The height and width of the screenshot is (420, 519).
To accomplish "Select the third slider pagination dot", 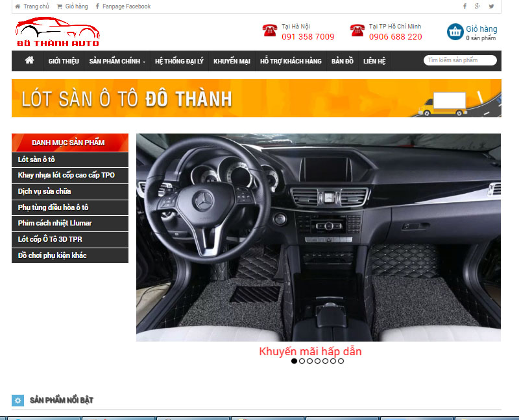I will click(309, 361).
